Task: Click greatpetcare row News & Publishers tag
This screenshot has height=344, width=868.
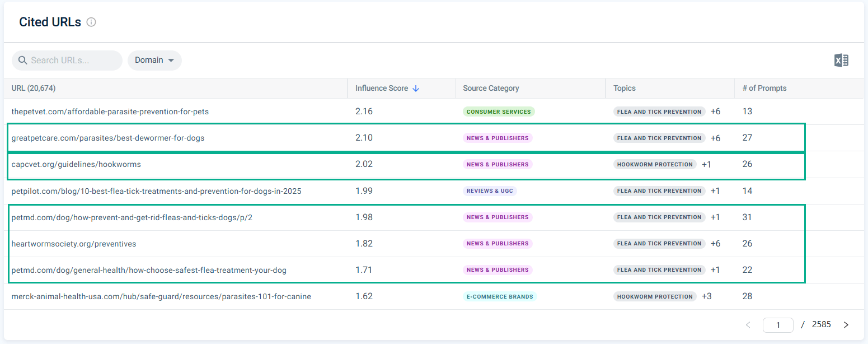Action: (498, 138)
